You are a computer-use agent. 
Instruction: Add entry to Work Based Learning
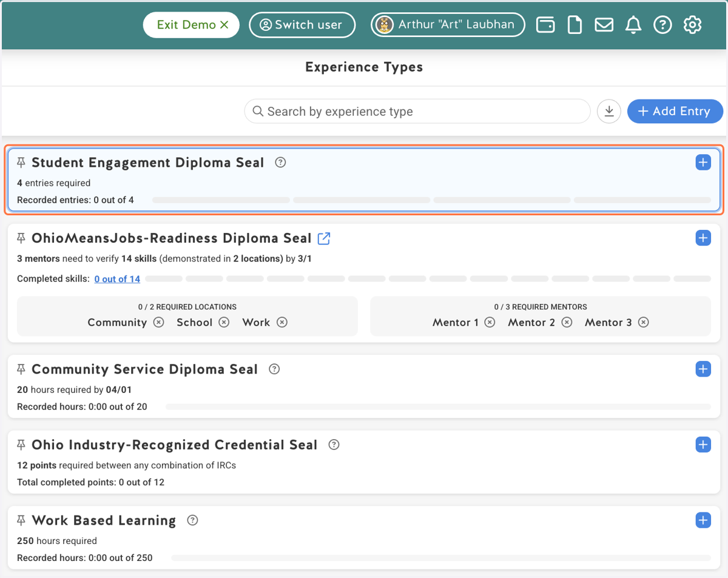click(x=703, y=520)
